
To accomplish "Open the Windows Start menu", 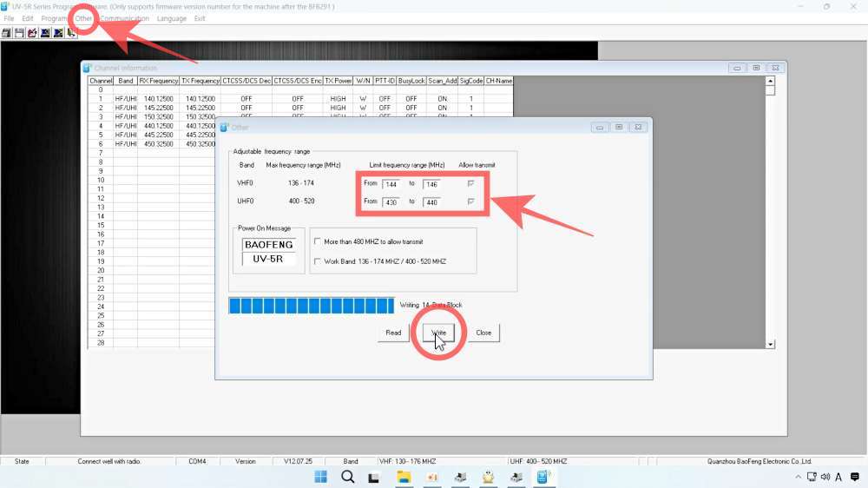I will tap(320, 477).
